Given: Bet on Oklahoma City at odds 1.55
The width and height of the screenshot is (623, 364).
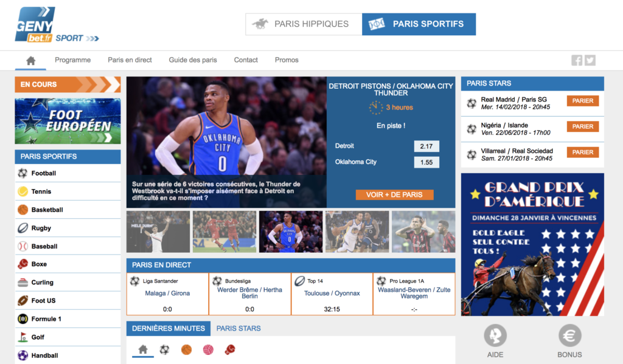Looking at the screenshot, I should (x=426, y=162).
